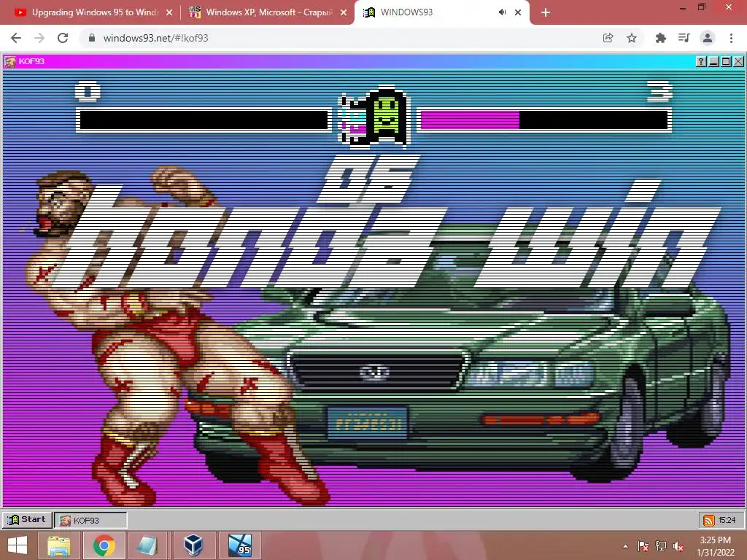Open the Chrome extensions puzzle menu
The width and height of the screenshot is (747, 560).
pyautogui.click(x=660, y=38)
